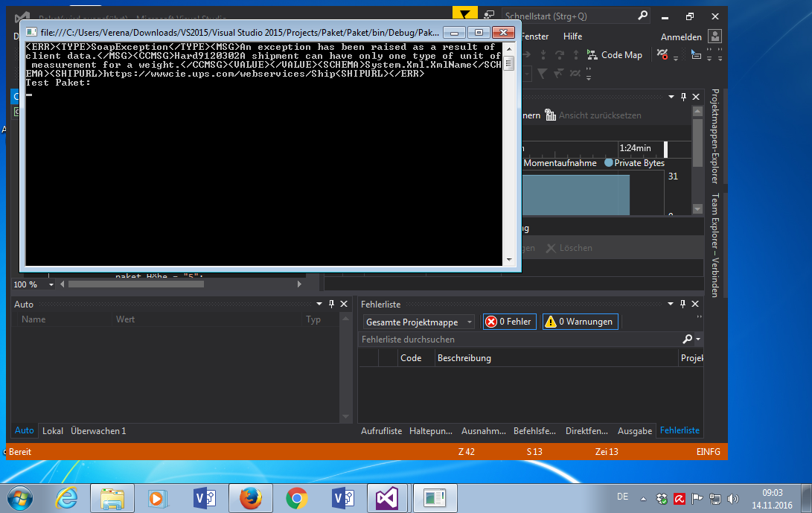Screen dimensions: 812x513
Task: Switch to the Lokal tab
Action: click(53, 430)
